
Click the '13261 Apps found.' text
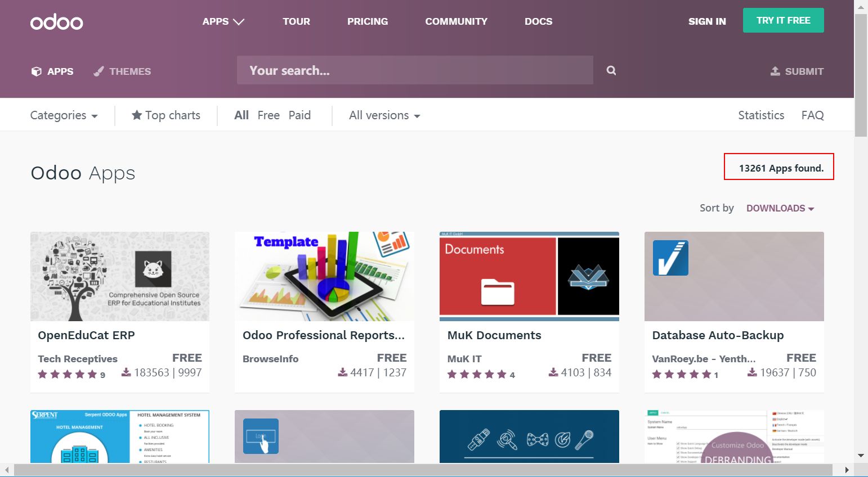pos(781,168)
